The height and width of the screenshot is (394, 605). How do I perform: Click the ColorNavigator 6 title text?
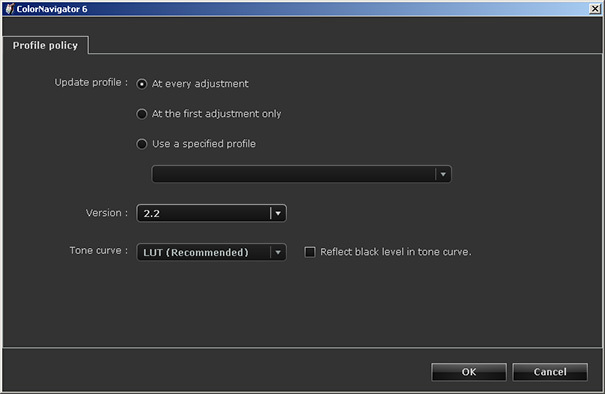[52, 9]
